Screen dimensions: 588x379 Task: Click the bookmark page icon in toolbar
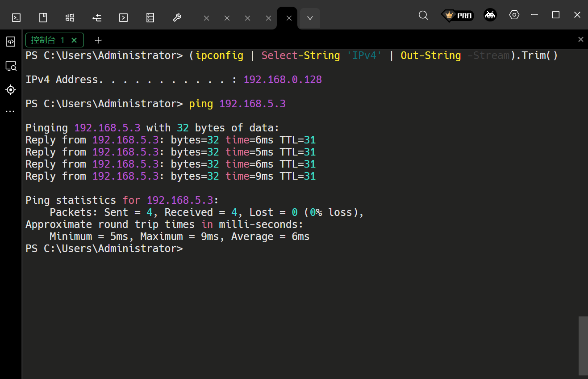tap(43, 18)
